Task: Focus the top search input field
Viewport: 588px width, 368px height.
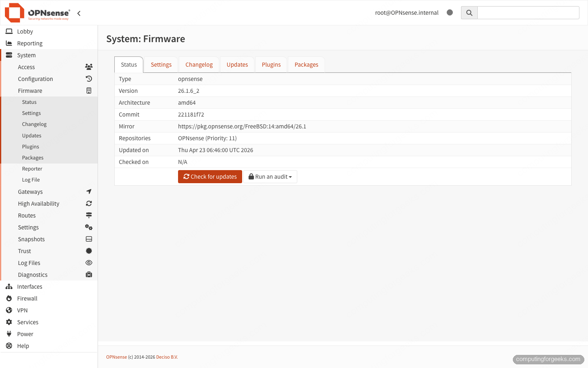Action: (x=528, y=13)
